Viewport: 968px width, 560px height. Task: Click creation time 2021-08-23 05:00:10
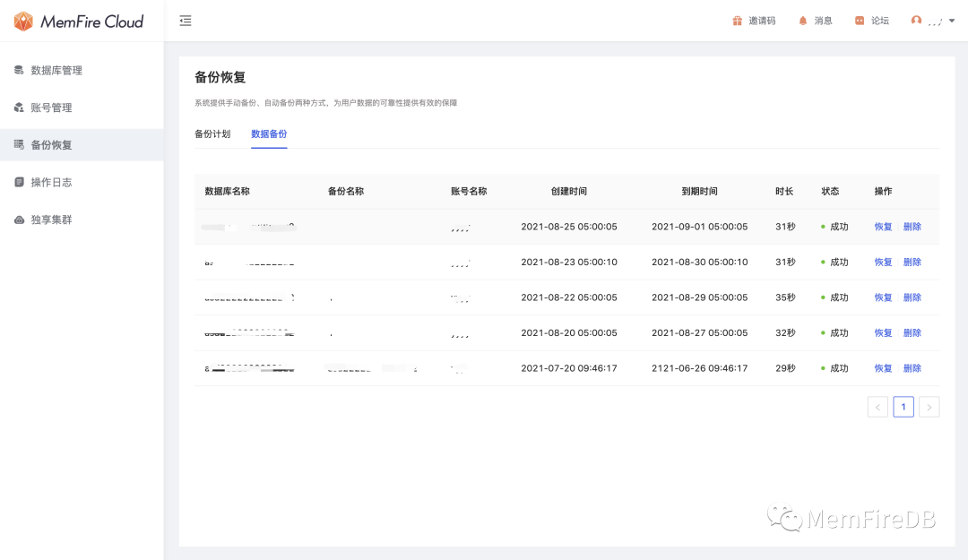pyautogui.click(x=569, y=262)
